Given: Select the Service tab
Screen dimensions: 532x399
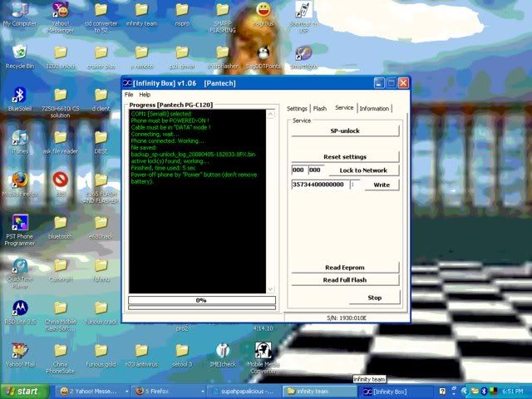Looking at the screenshot, I should tap(344, 108).
